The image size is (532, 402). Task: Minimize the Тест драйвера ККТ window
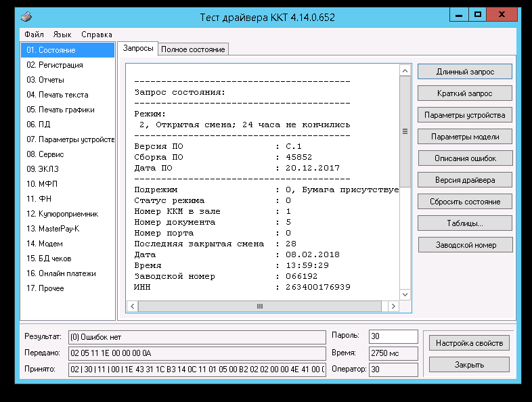coord(459,15)
